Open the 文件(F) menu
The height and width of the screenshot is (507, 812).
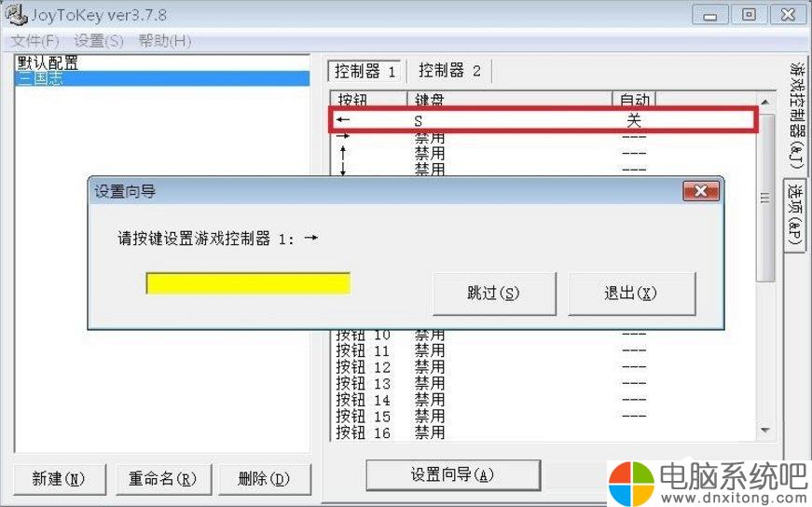pyautogui.click(x=34, y=41)
